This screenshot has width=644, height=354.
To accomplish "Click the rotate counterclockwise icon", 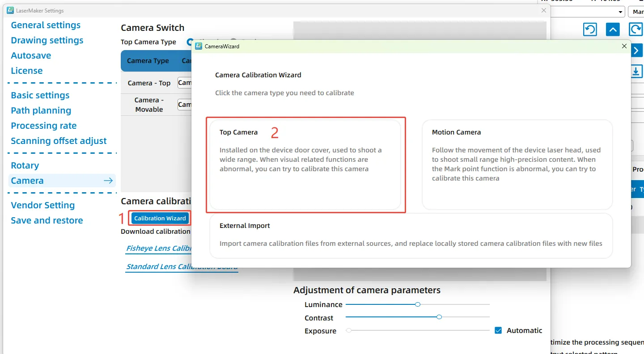I will tap(590, 29).
